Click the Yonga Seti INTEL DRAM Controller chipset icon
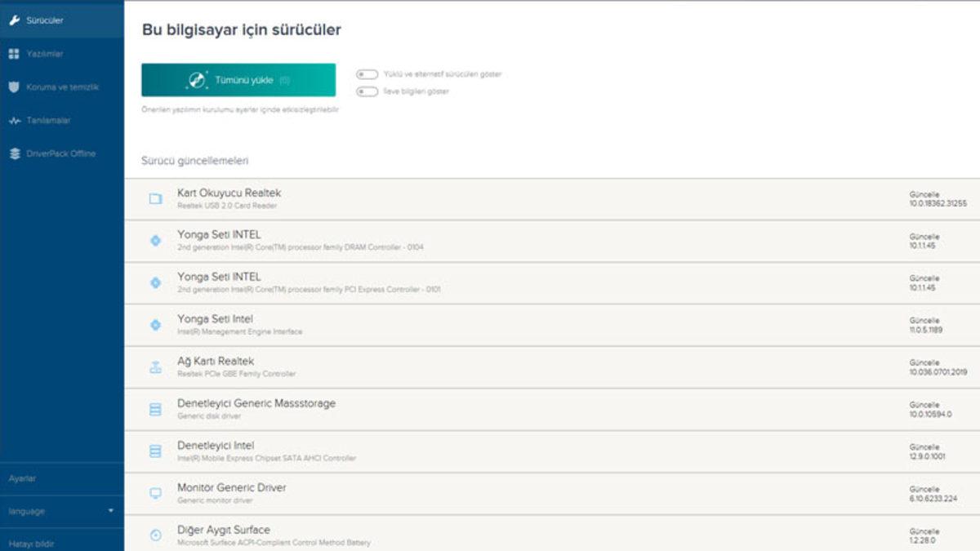This screenshot has height=551, width=980. pos(157,240)
